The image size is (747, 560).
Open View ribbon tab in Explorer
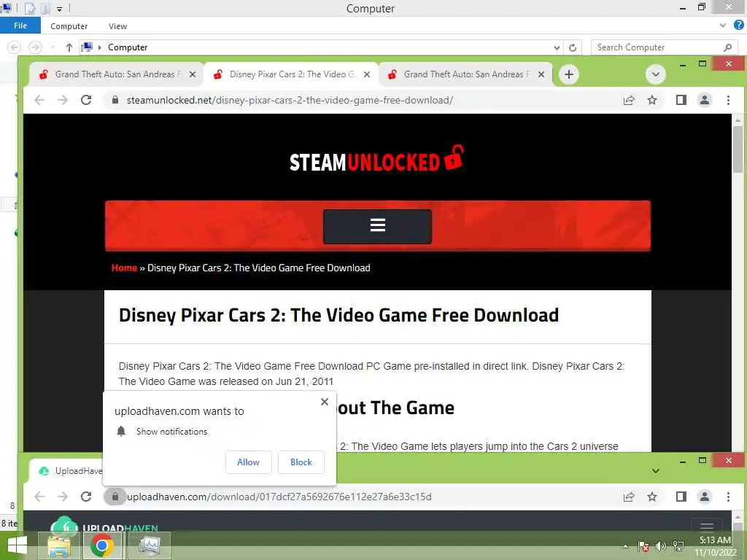click(x=117, y=26)
